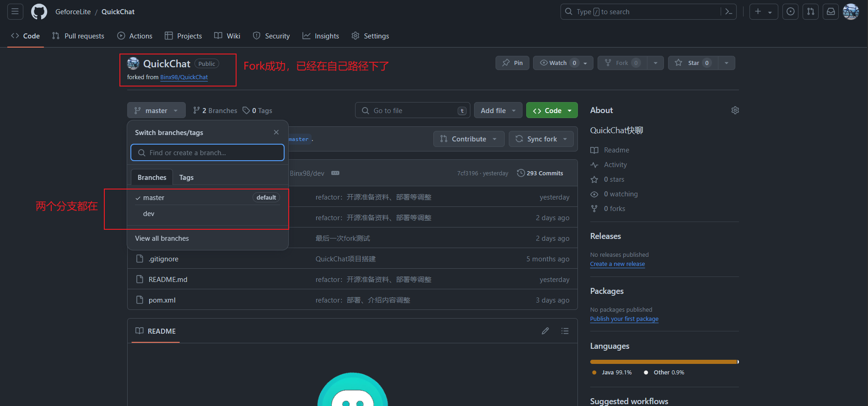Select the master branch in the list
This screenshot has width=868, height=406.
coord(208,197)
